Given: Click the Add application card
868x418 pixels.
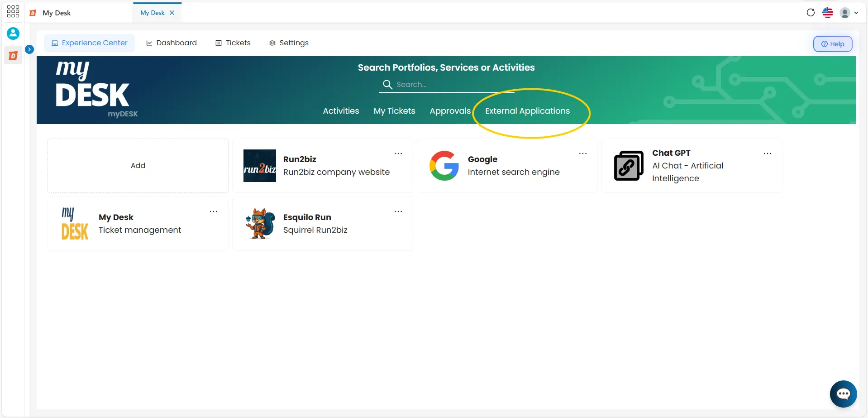Looking at the screenshot, I should pyautogui.click(x=138, y=166).
